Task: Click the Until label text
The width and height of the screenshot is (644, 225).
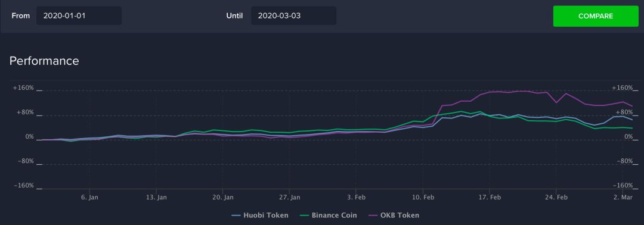Action: pos(234,16)
